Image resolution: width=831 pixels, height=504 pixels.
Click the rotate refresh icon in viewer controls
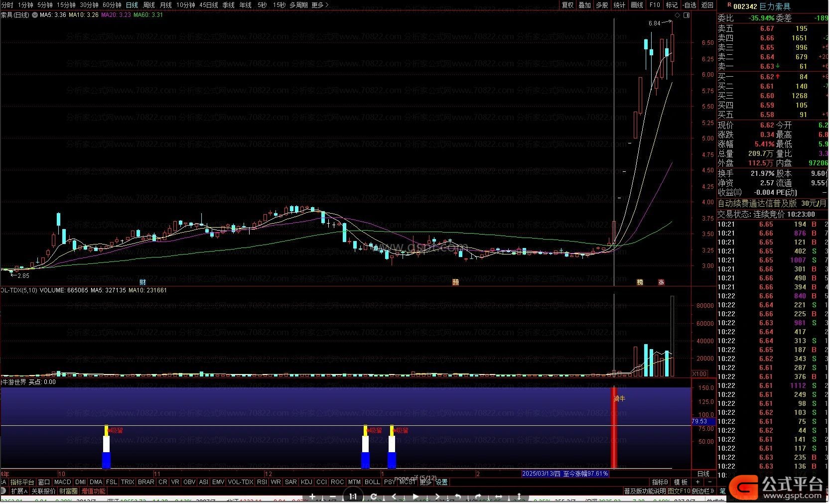(374, 497)
